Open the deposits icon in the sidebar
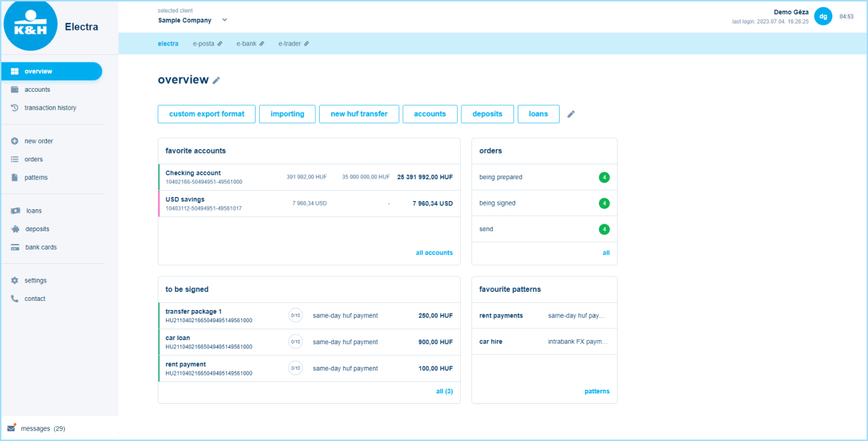Viewport: 868px width, 441px height. [14, 228]
